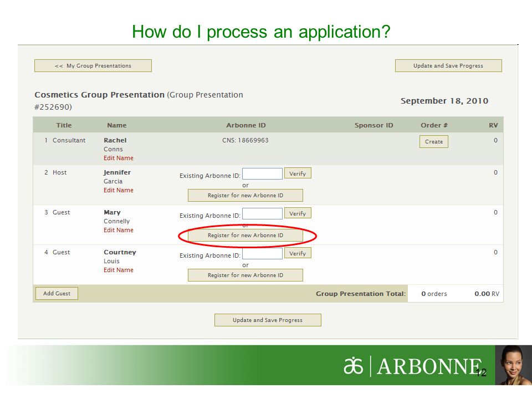Register new Arbonne ID for Courtney Louis
Screen dimensions: 532x399
click(245, 275)
